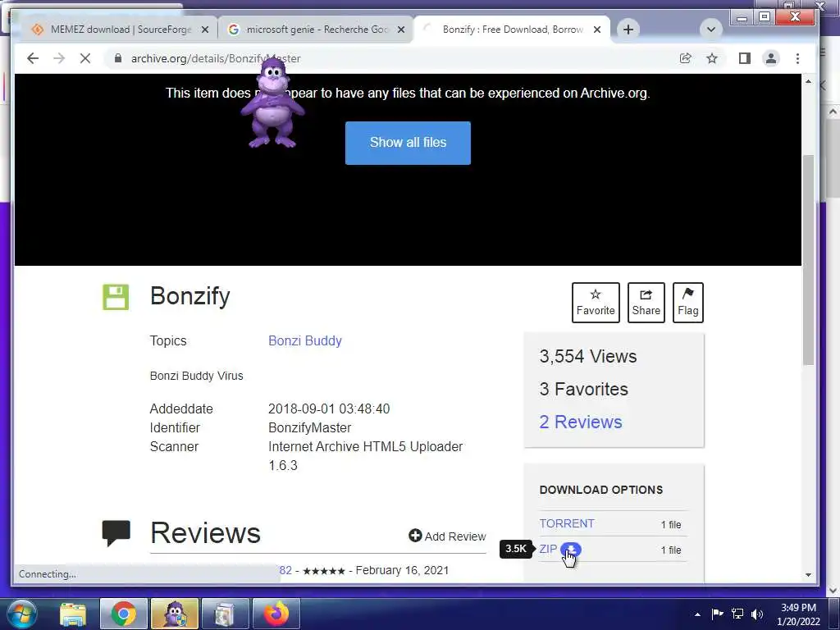The height and width of the screenshot is (630, 840).
Task: Click the scroll down arrow of the page
Action: (808, 575)
